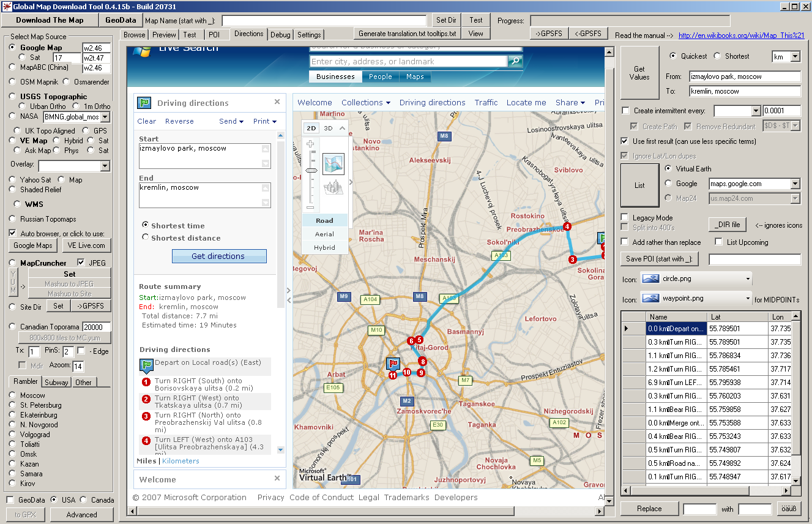Open the Settings tab

coord(309,35)
